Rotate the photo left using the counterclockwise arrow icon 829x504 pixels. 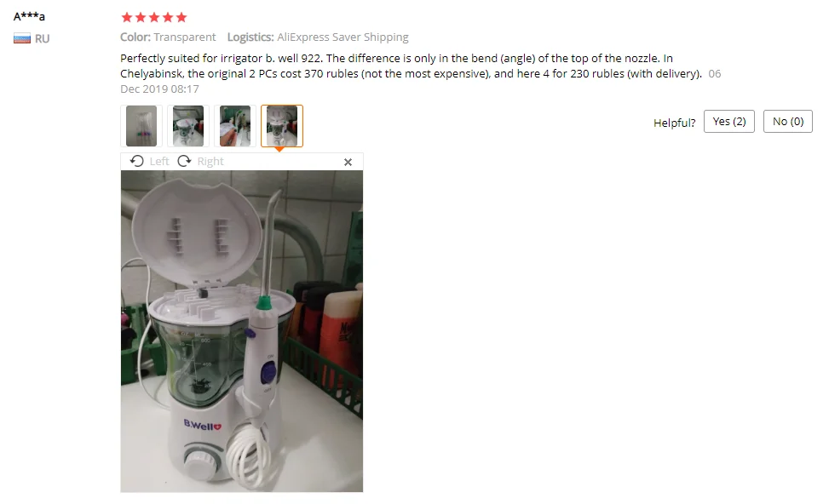coord(137,161)
